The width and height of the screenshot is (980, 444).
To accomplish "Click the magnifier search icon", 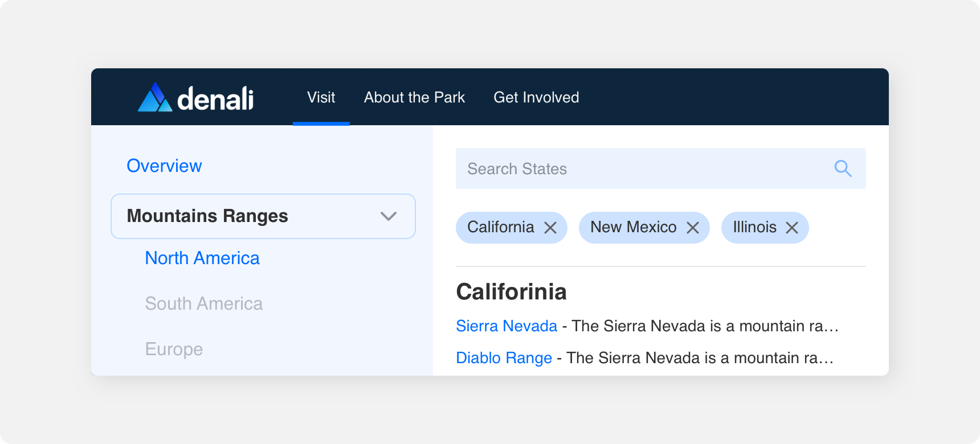I will tap(843, 168).
